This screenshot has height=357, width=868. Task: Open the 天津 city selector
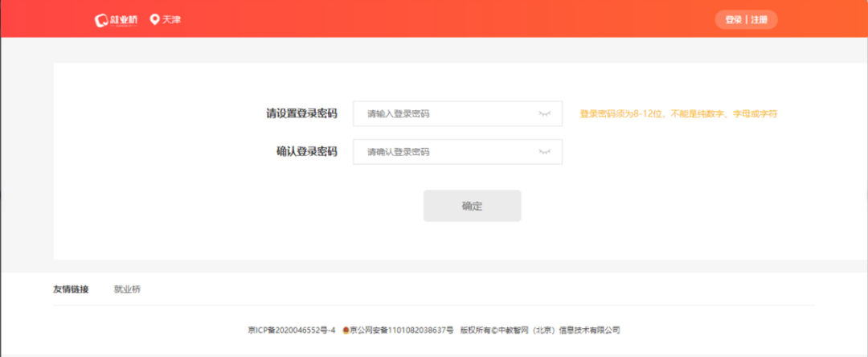click(171, 19)
